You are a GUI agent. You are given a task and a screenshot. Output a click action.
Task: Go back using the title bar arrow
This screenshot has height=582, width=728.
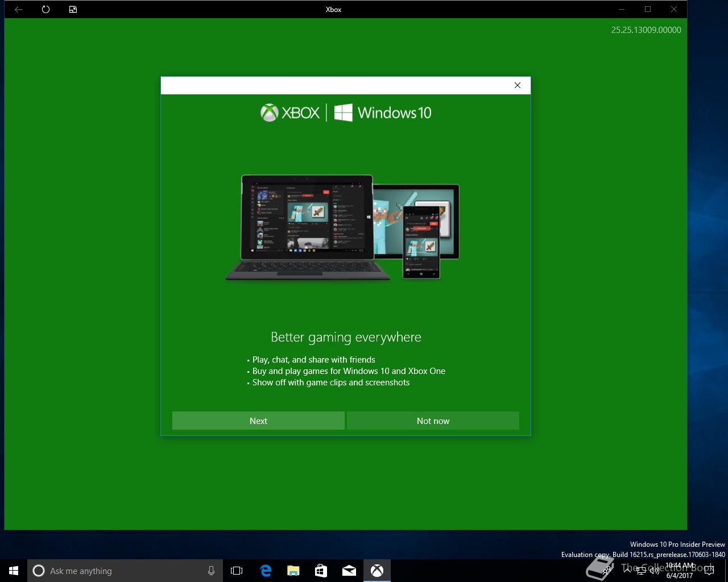(x=18, y=9)
